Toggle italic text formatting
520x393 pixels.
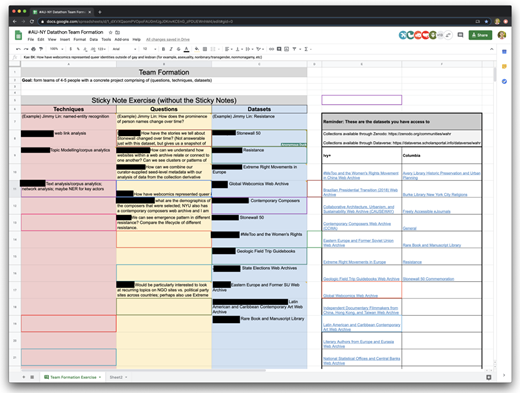click(171, 49)
